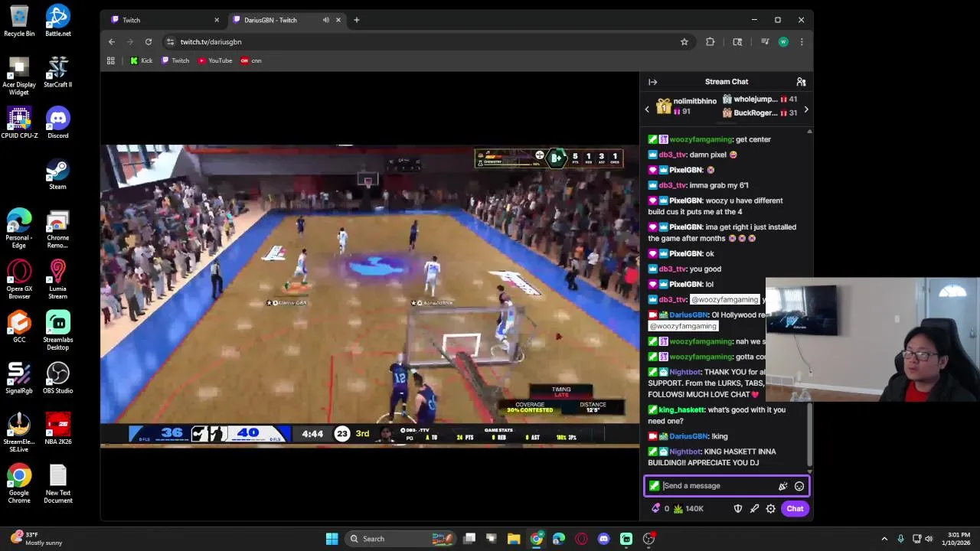Open the shield mode icon below chat
The image size is (980, 551).
click(x=738, y=509)
